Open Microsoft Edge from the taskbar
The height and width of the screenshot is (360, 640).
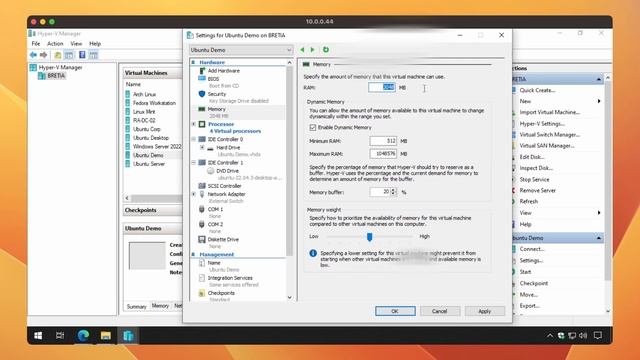click(x=83, y=336)
